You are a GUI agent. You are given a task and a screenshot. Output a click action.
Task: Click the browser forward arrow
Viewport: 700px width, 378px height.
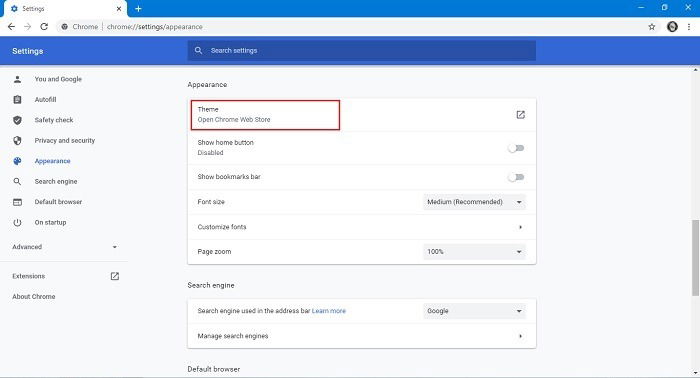[x=28, y=27]
